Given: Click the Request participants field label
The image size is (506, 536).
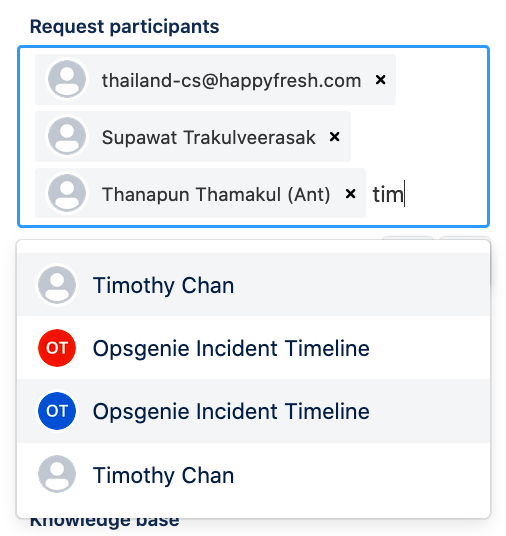Looking at the screenshot, I should click(124, 27).
